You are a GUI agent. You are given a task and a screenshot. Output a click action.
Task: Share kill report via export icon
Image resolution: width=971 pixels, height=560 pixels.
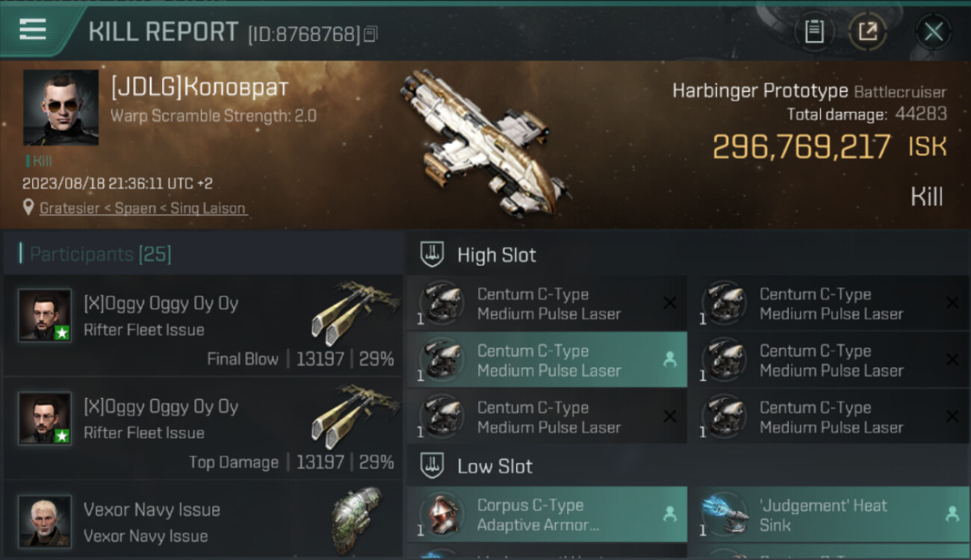point(867,32)
